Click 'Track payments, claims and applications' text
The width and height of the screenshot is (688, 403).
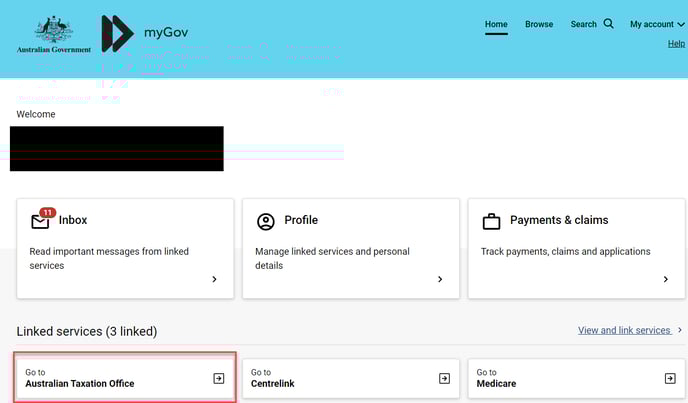coord(566,252)
